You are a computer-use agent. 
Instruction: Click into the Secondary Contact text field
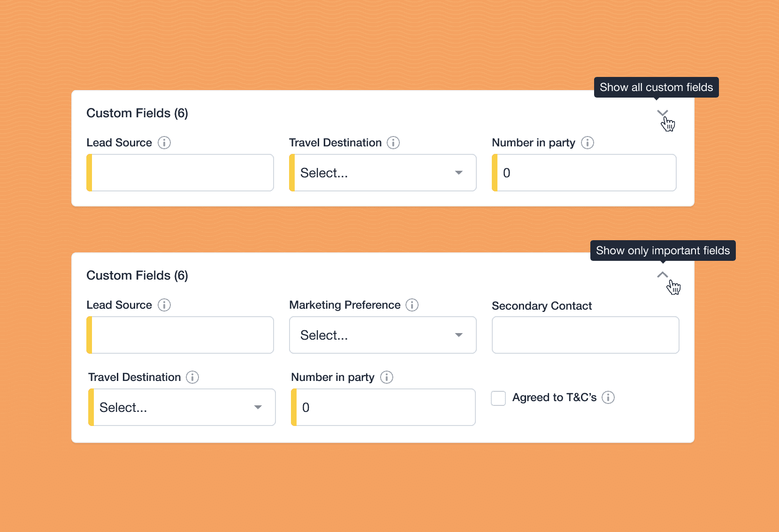(586, 335)
